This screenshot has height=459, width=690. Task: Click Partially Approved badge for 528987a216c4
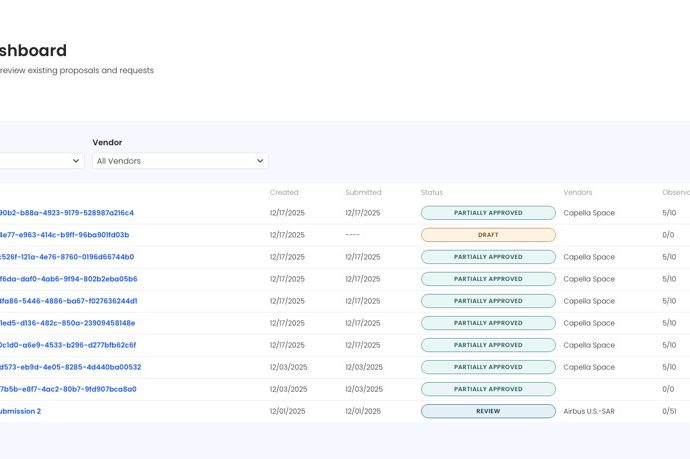[x=488, y=213]
